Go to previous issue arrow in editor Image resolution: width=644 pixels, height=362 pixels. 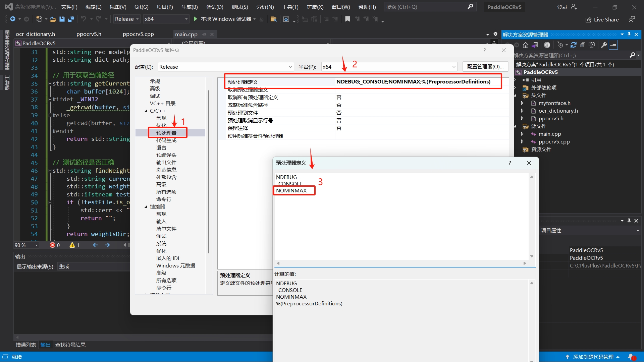(x=95, y=245)
